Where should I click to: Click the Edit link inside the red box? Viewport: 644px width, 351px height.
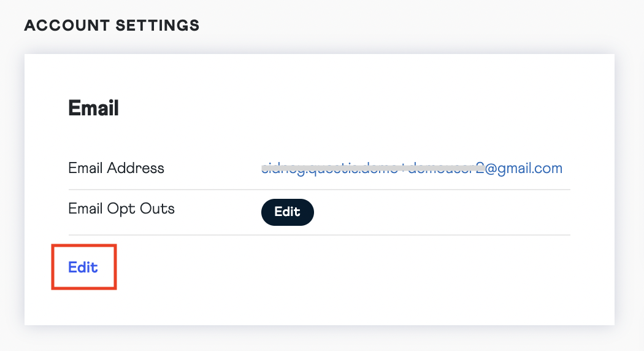[x=83, y=268]
